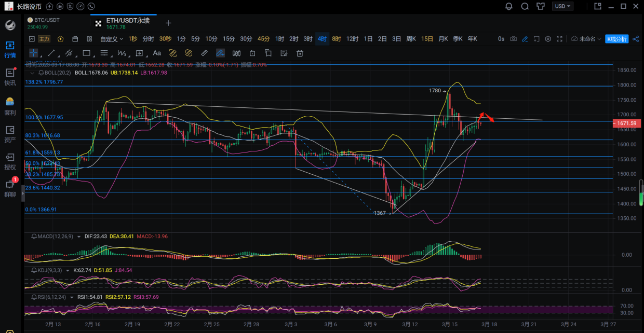This screenshot has width=644, height=333.
Task: Toggle the MACD alert bell
Action: tap(35, 236)
